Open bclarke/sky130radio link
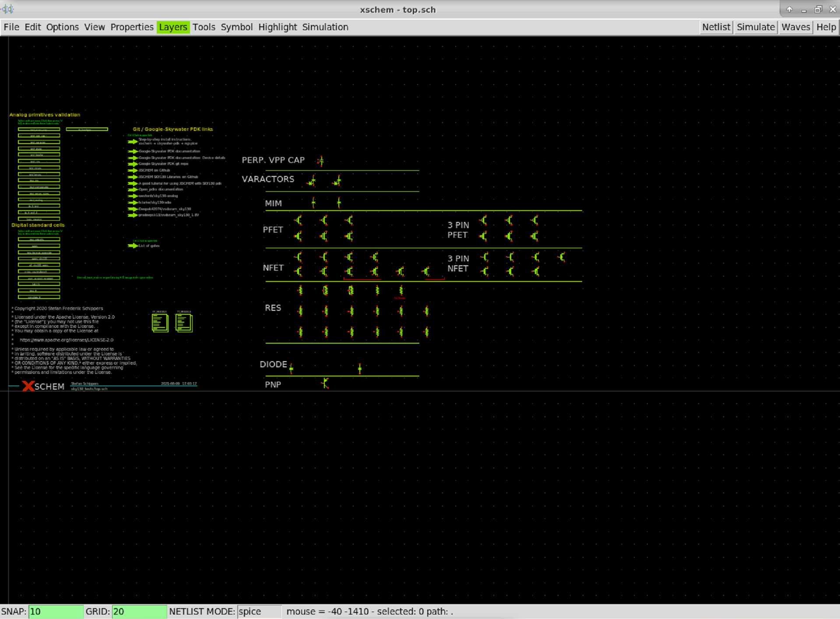Image resolution: width=840 pixels, height=619 pixels. pos(155,203)
